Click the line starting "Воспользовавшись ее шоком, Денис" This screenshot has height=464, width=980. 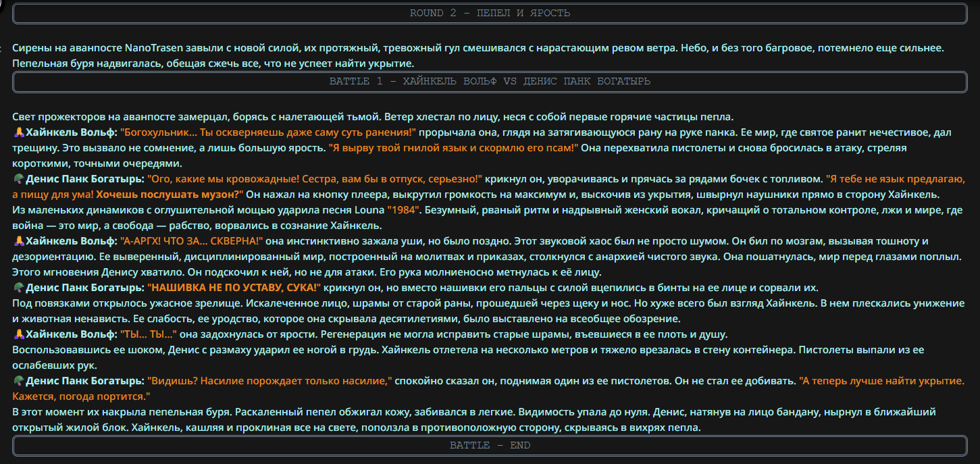(467, 350)
